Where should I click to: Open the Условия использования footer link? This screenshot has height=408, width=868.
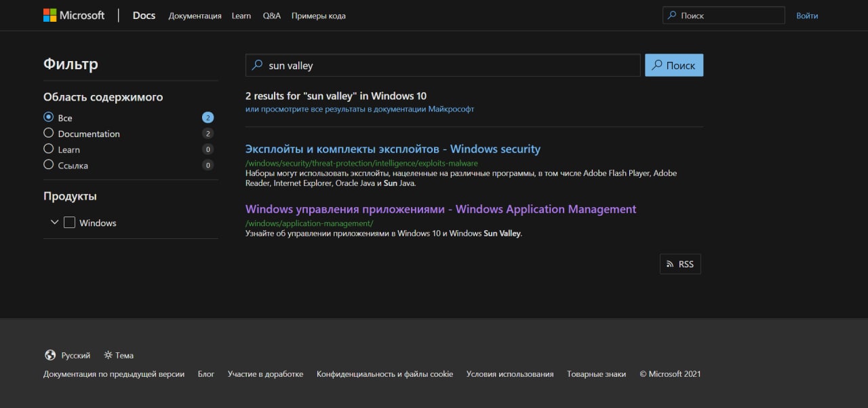(x=510, y=374)
